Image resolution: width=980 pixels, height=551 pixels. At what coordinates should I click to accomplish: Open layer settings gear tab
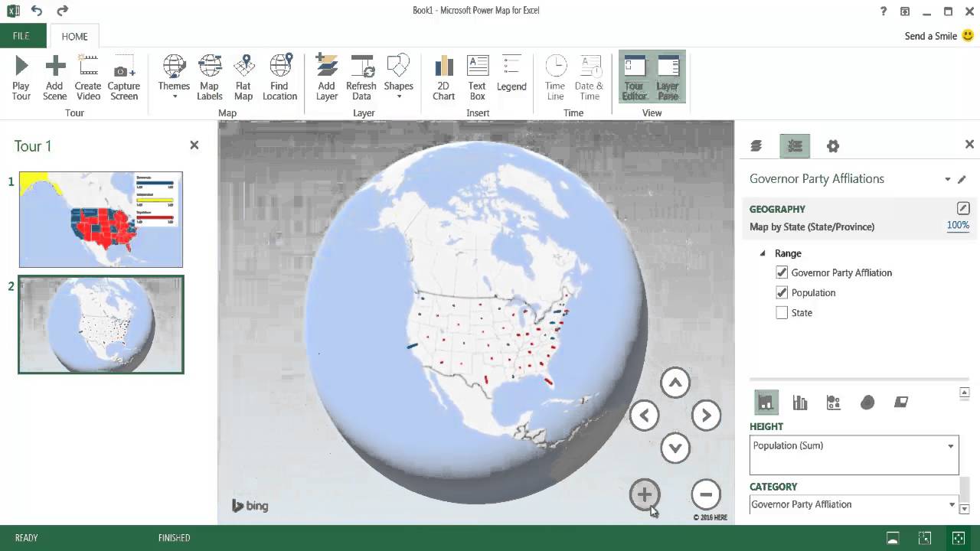coord(833,145)
